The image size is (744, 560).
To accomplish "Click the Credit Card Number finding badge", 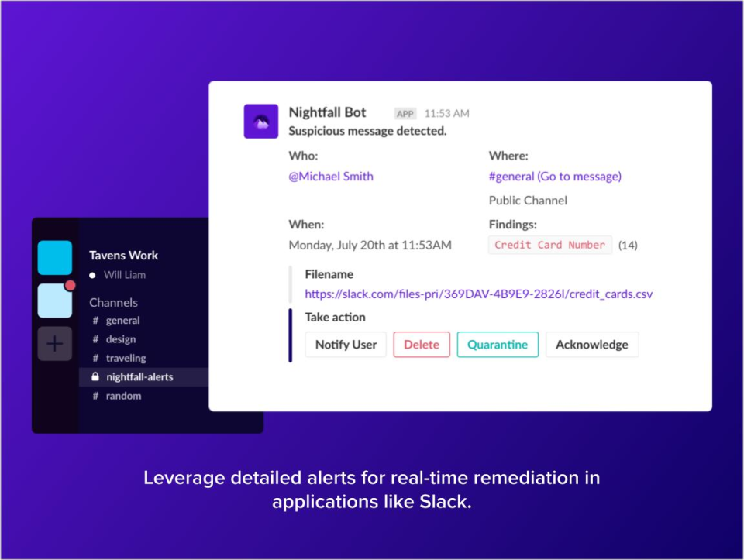I will 549,245.
